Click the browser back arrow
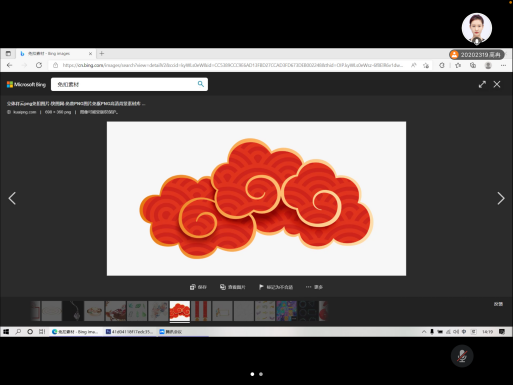This screenshot has width=513, height=385. click(9, 65)
